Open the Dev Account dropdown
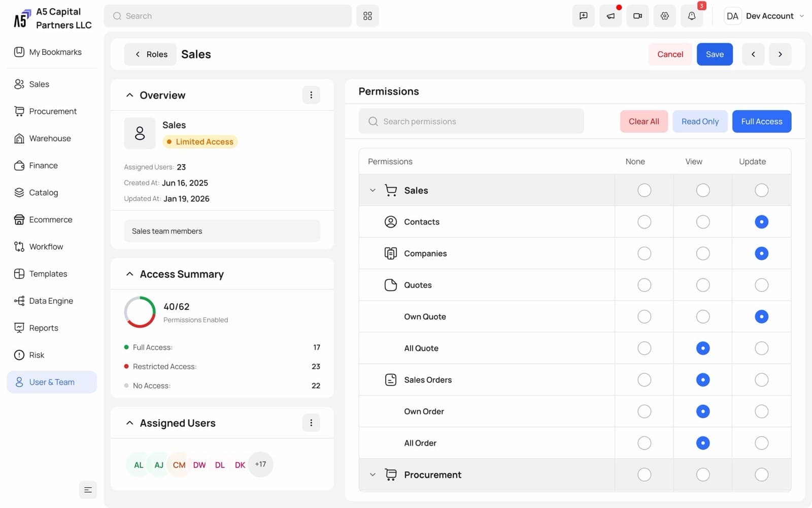The image size is (812, 508). click(x=765, y=16)
